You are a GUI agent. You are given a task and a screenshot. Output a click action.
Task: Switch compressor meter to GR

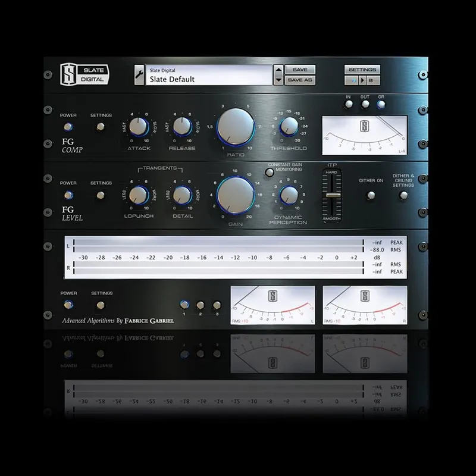coord(381,105)
